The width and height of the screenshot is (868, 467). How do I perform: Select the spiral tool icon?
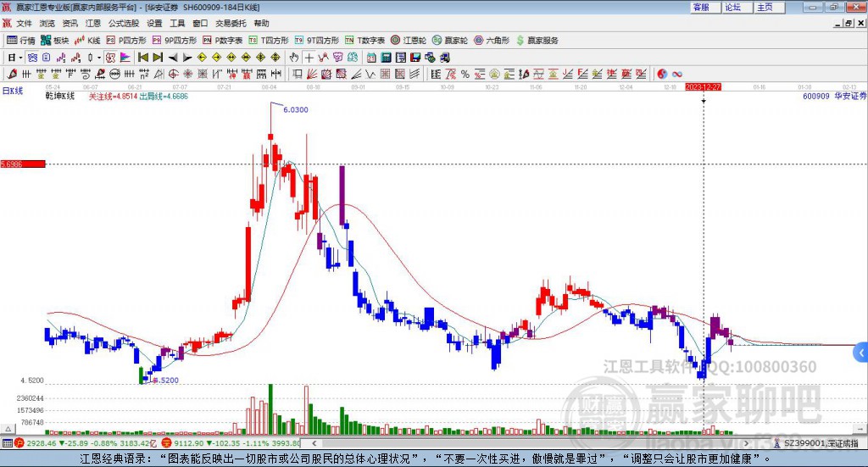[86, 74]
